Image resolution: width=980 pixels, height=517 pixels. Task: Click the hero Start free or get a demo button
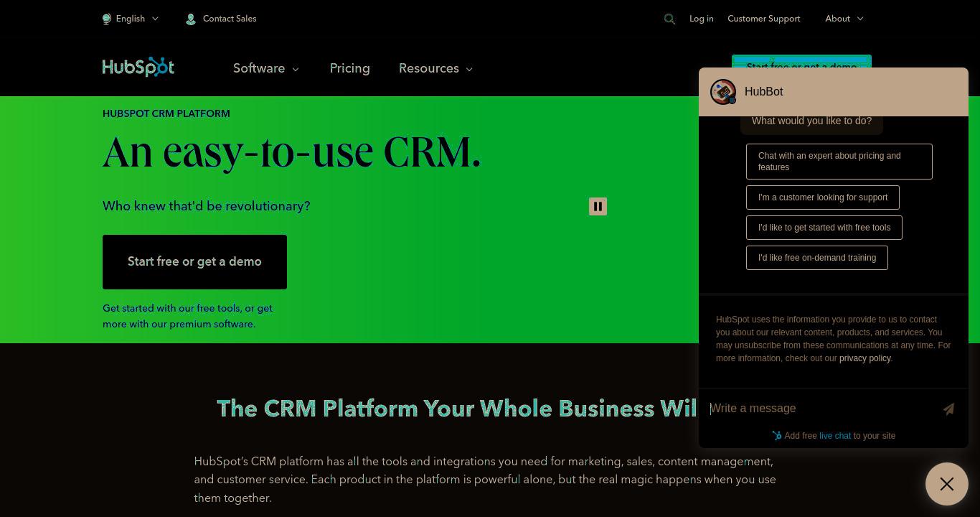(x=194, y=262)
